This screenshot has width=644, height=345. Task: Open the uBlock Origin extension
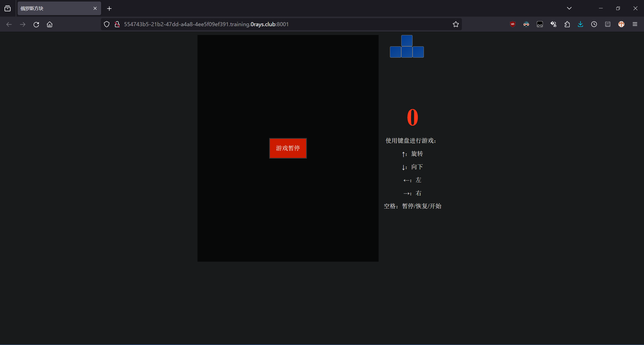coord(513,24)
